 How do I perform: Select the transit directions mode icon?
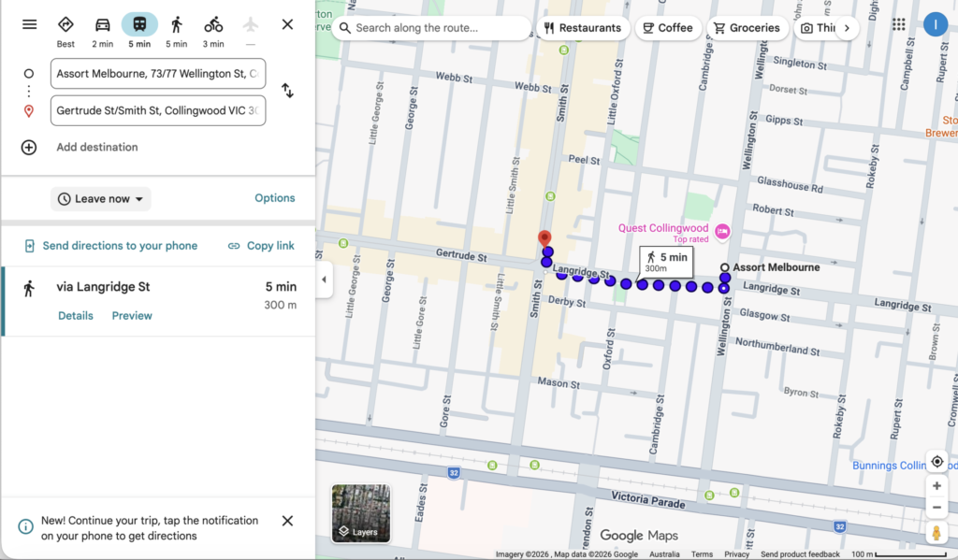139,24
